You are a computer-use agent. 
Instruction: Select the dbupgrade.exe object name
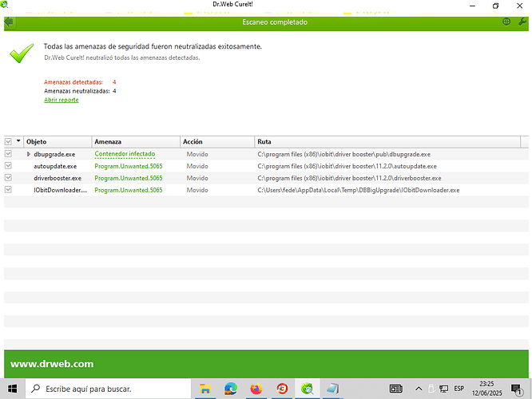point(54,154)
